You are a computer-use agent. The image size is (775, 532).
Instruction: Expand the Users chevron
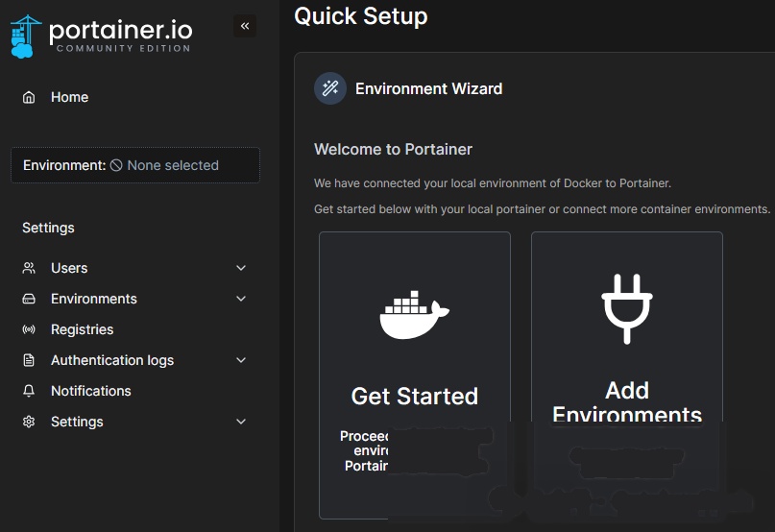pos(241,268)
